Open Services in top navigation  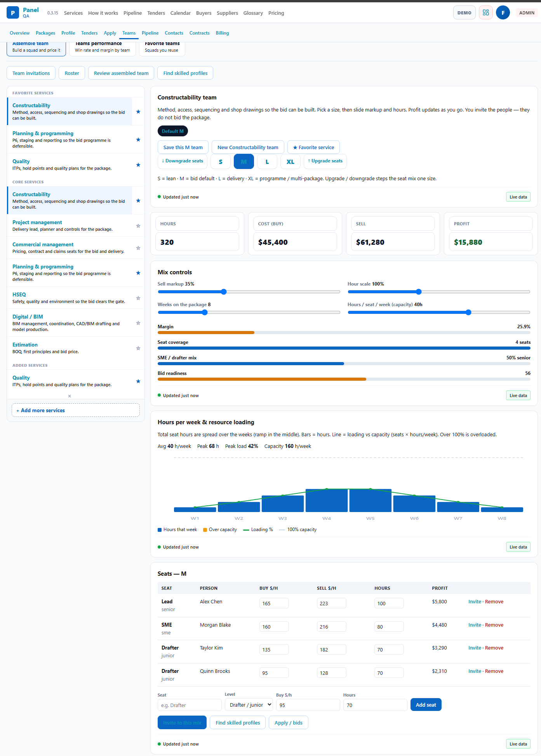tap(73, 13)
